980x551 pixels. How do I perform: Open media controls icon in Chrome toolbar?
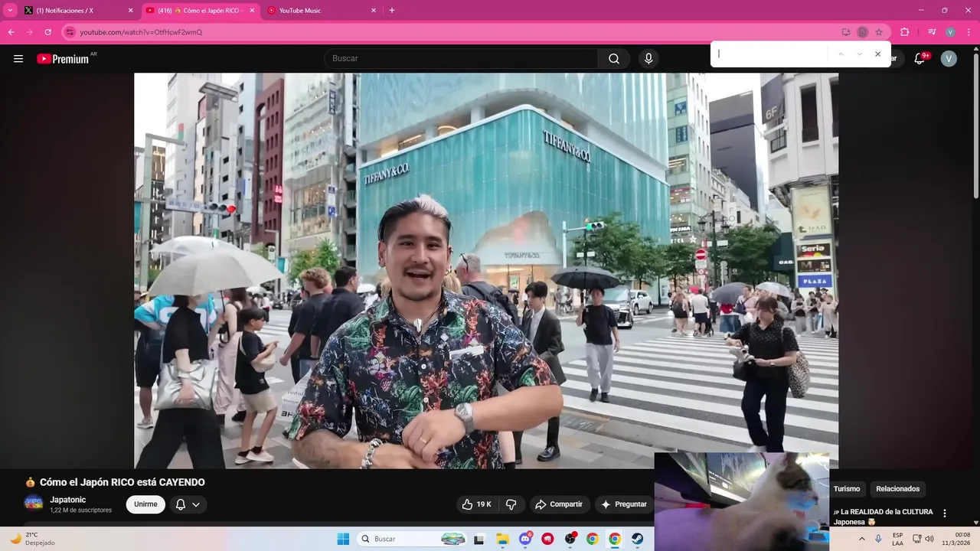pos(932,32)
